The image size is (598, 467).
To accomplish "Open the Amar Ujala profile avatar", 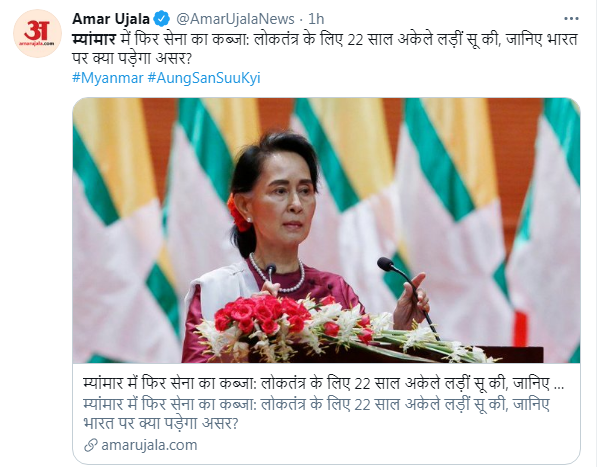I will pos(37,33).
